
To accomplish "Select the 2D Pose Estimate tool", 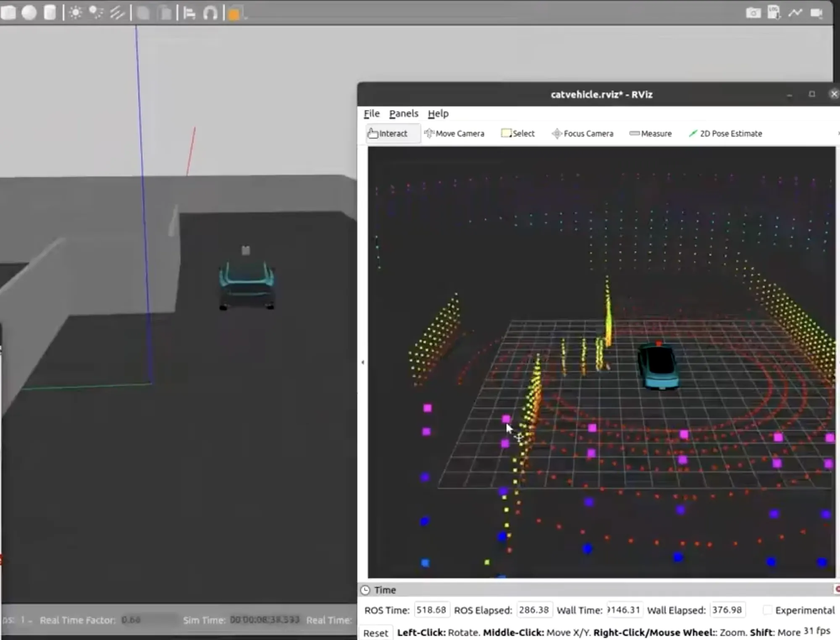I will pyautogui.click(x=725, y=133).
